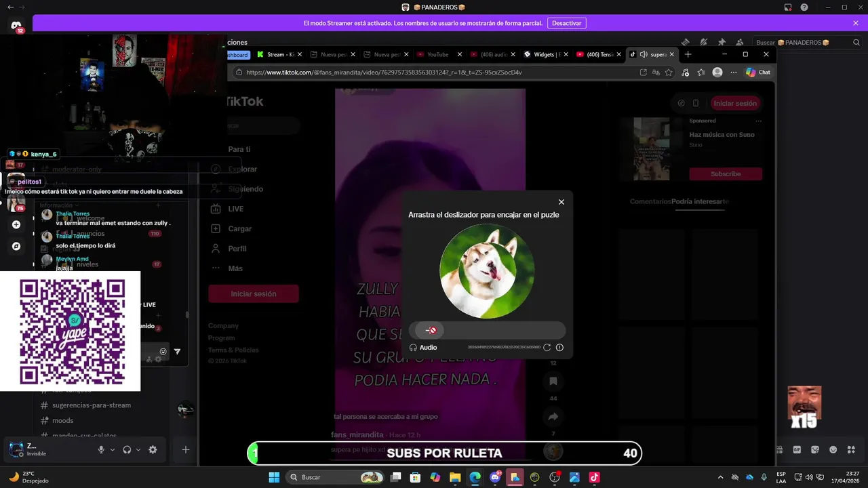
Task: Open a new browser tab
Action: (688, 54)
